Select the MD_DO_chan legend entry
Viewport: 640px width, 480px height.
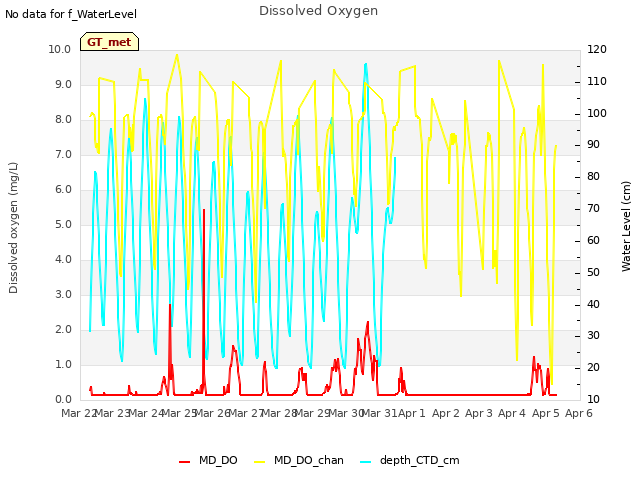click(299, 460)
